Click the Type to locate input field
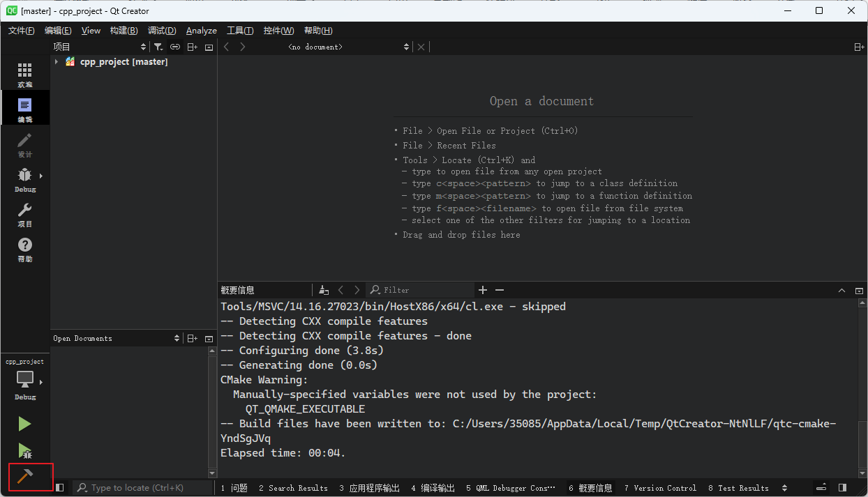This screenshot has width=868, height=497. tap(140, 487)
